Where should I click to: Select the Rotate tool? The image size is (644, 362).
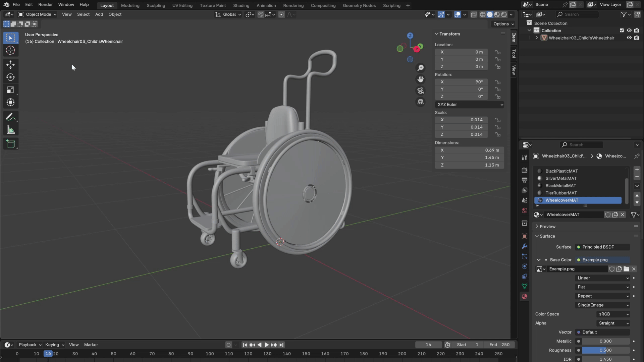[x=10, y=77]
